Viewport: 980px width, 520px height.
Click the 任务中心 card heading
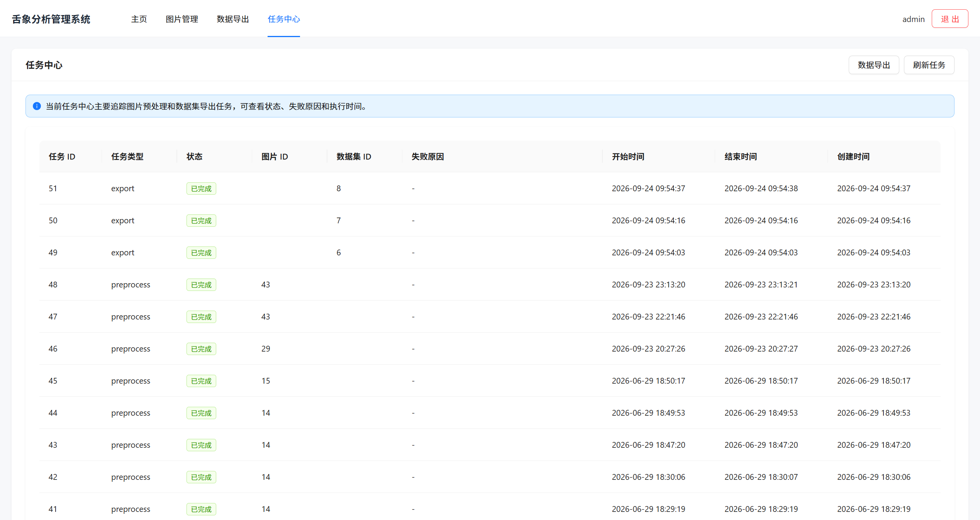tap(44, 65)
